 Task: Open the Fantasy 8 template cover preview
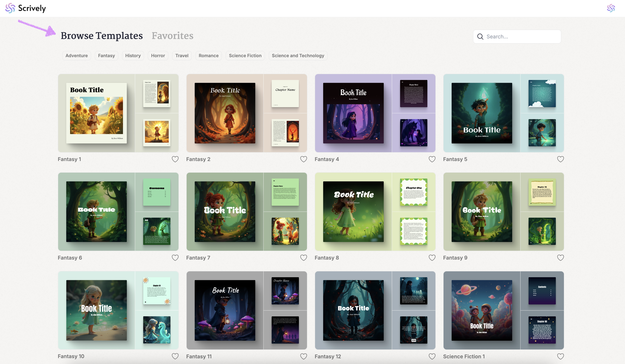pyautogui.click(x=353, y=212)
